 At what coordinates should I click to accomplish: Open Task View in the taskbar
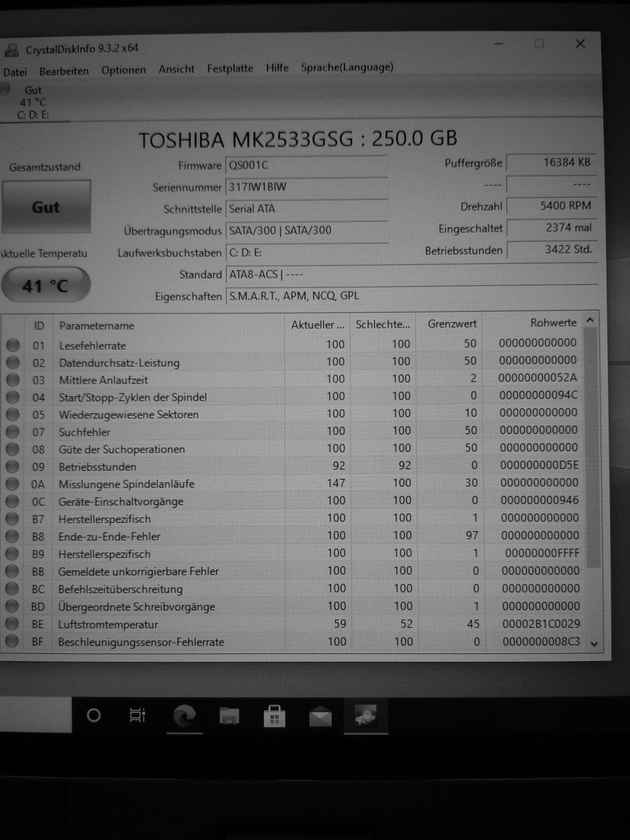coord(137,716)
